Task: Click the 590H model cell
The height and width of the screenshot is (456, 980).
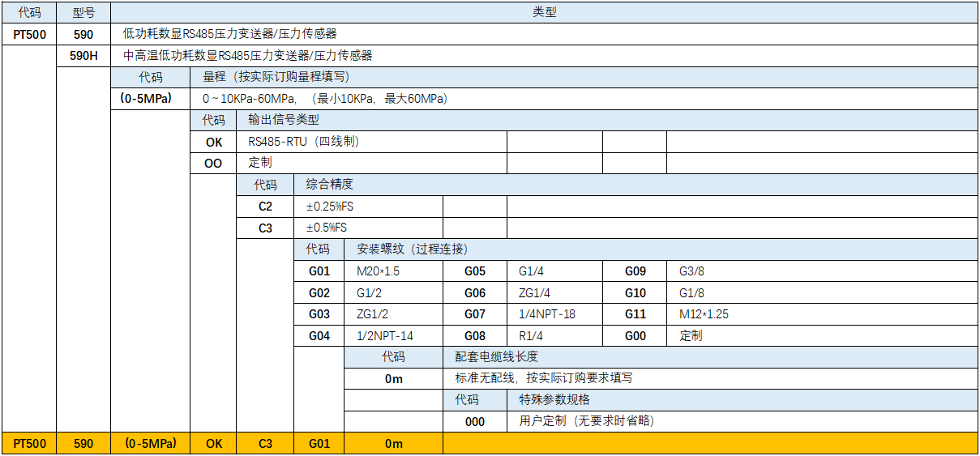Action: click(x=83, y=56)
